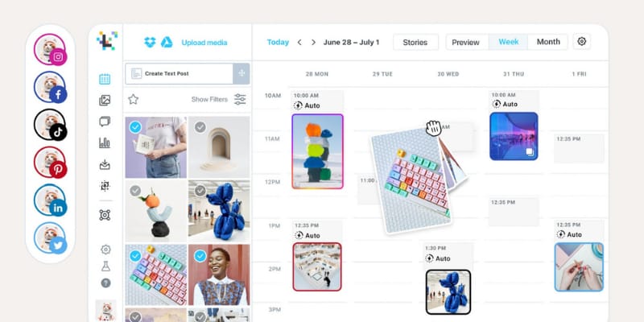Go to next week chevron
The height and width of the screenshot is (322, 644).
click(313, 43)
